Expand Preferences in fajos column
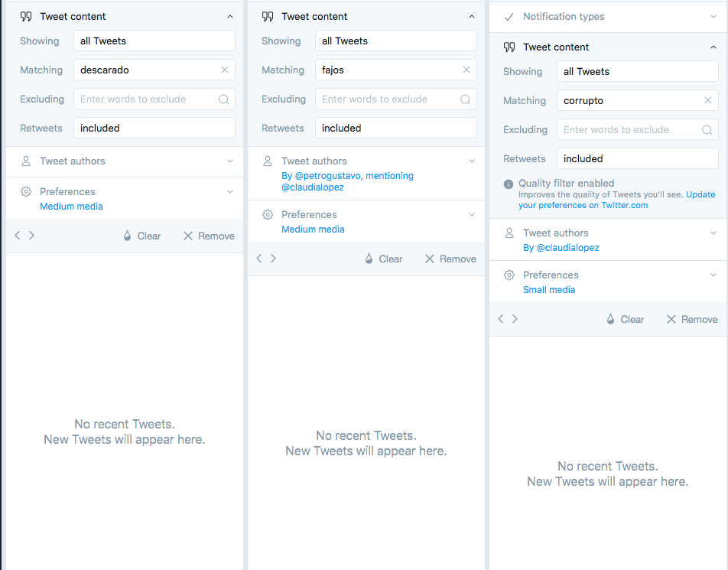728x570 pixels. pos(472,215)
